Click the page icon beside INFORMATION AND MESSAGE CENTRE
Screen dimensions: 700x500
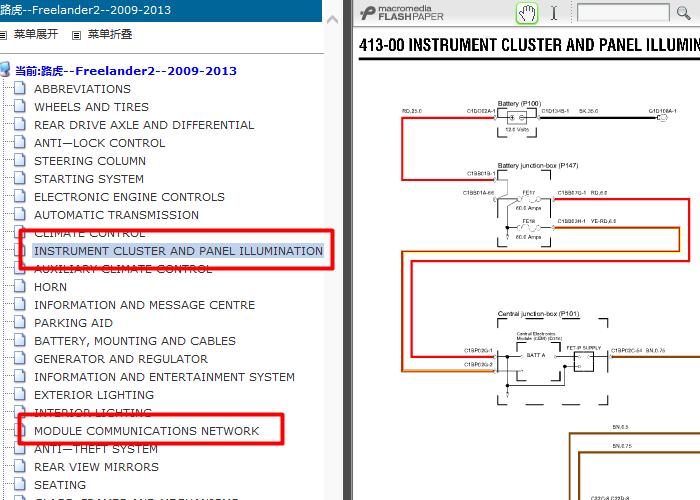(20, 304)
